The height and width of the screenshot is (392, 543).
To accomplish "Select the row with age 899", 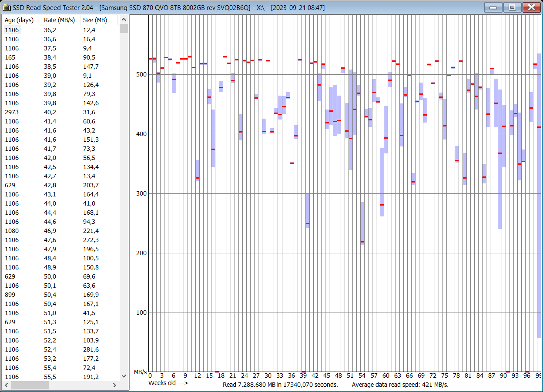I will pyautogui.click(x=61, y=295).
